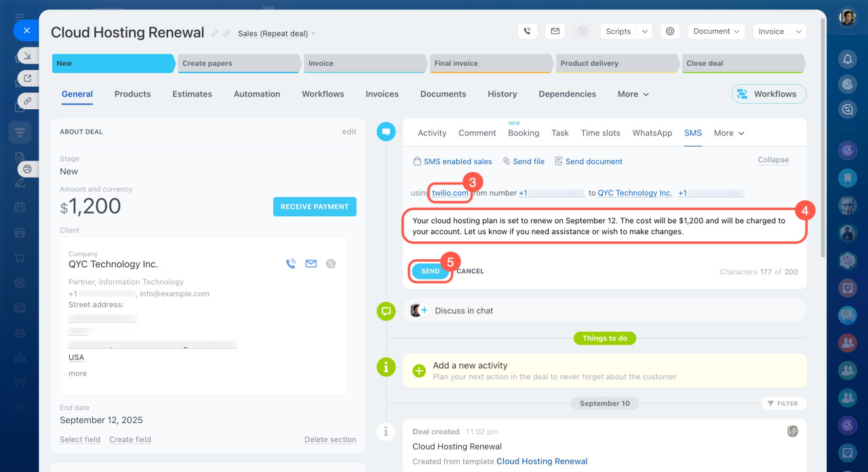
Task: Click the green plus to add a new activity
Action: (x=419, y=370)
